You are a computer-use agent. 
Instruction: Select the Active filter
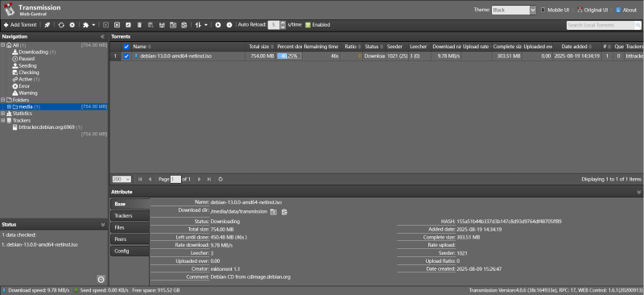click(x=26, y=79)
